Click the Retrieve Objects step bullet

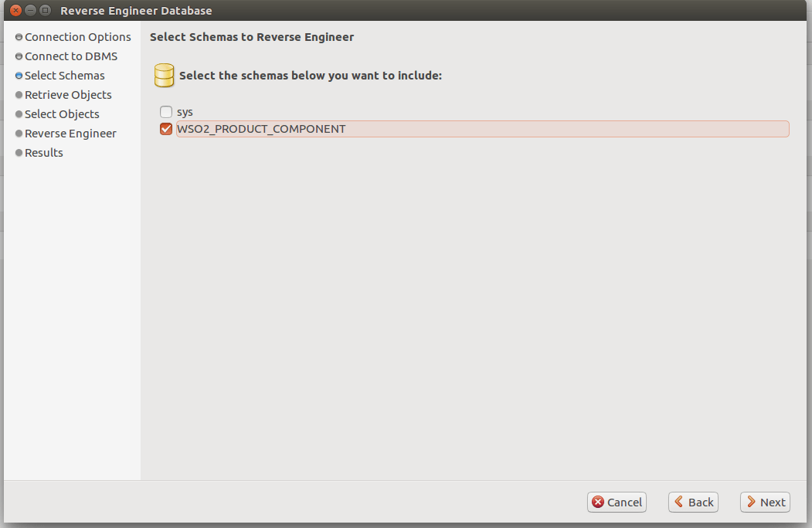(19, 95)
